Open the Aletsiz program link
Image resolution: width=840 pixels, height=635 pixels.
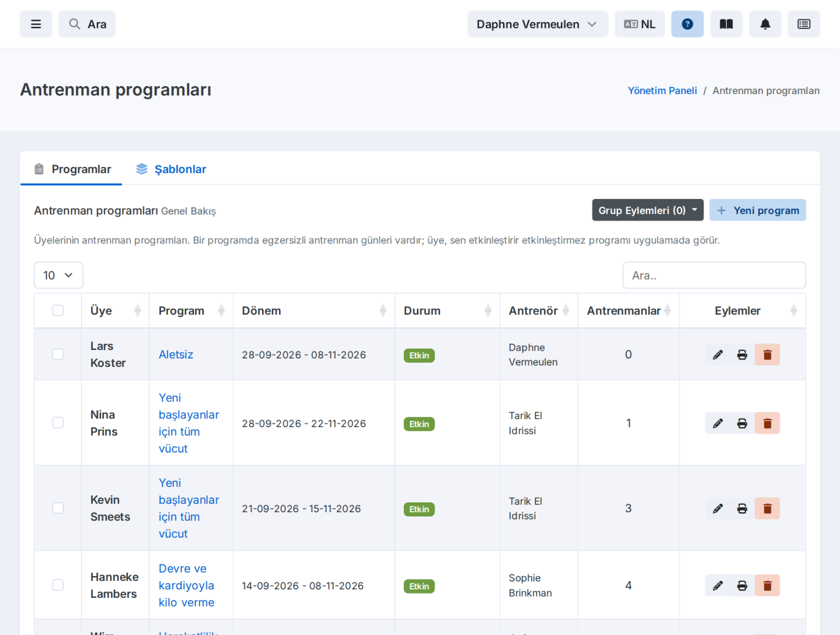176,355
